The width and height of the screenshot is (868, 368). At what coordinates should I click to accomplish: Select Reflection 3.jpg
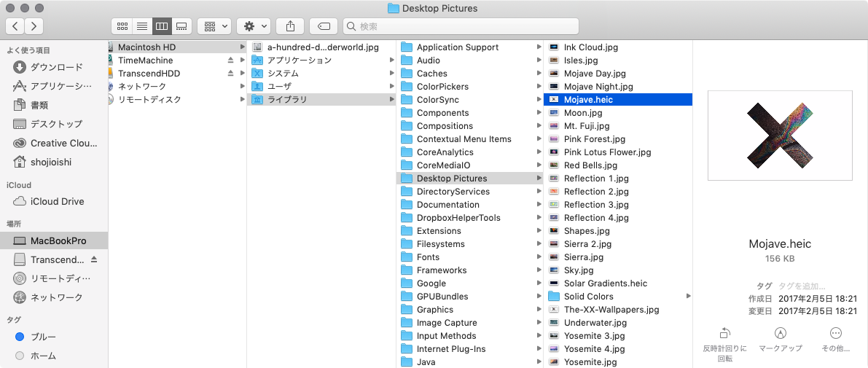[618, 205]
